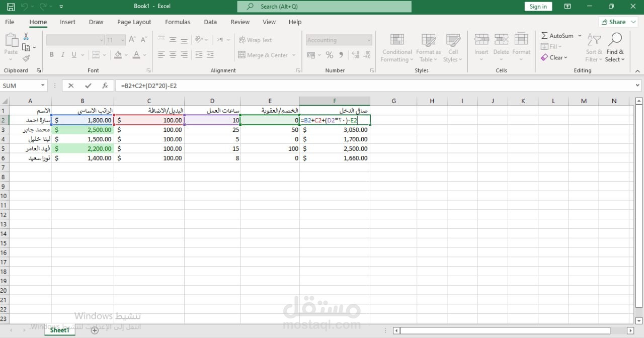Apply Comma Style number format
This screenshot has height=338, width=644.
coord(342,55)
